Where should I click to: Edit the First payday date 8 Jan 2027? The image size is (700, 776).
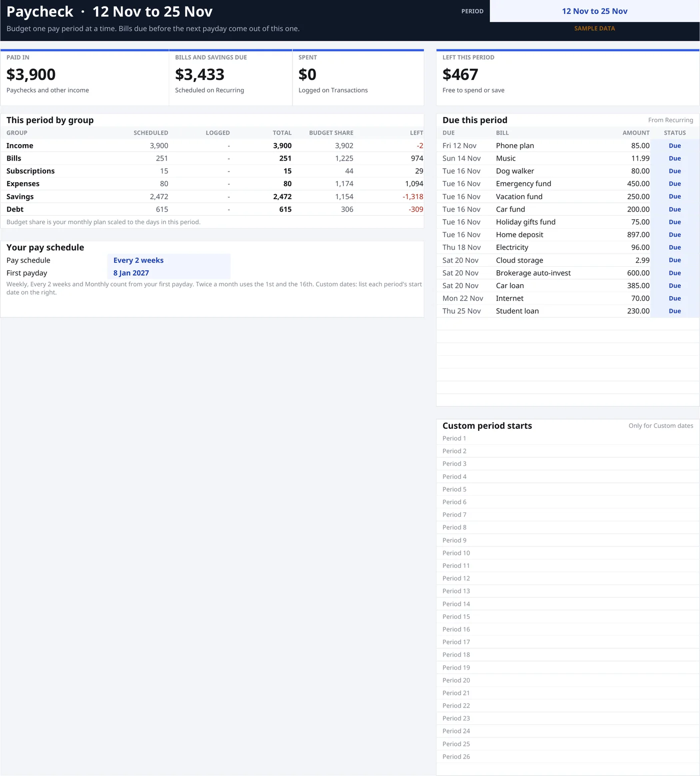point(169,273)
